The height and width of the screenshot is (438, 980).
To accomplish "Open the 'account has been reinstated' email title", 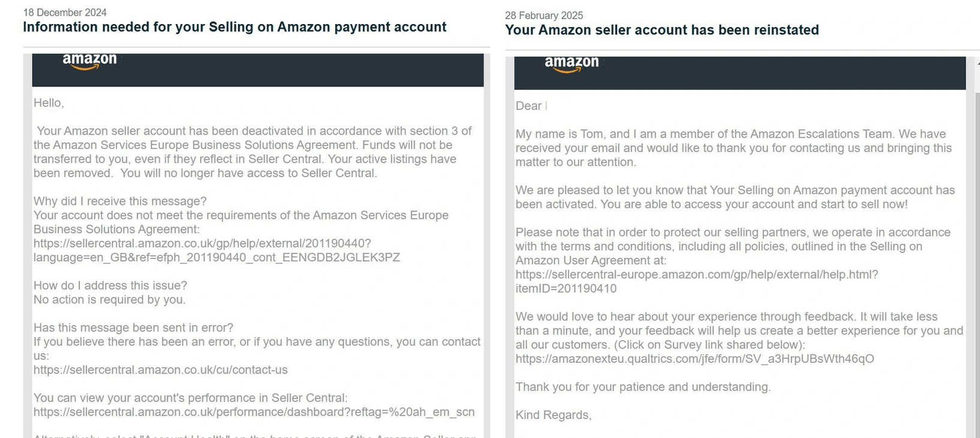I will pos(662,30).
